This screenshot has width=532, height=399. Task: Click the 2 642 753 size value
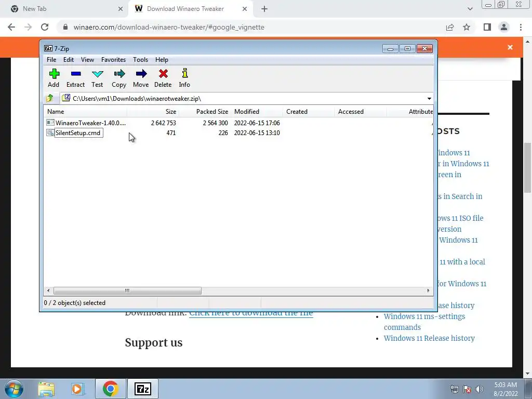(x=164, y=123)
